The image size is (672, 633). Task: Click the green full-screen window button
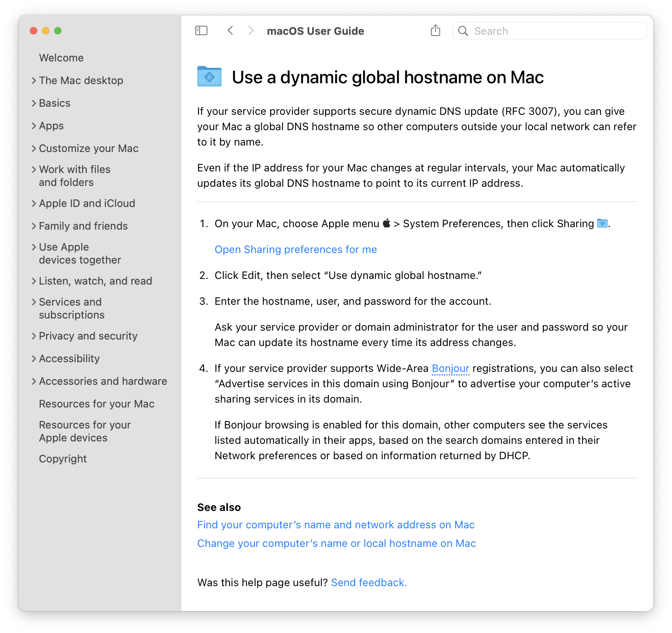pos(58,31)
